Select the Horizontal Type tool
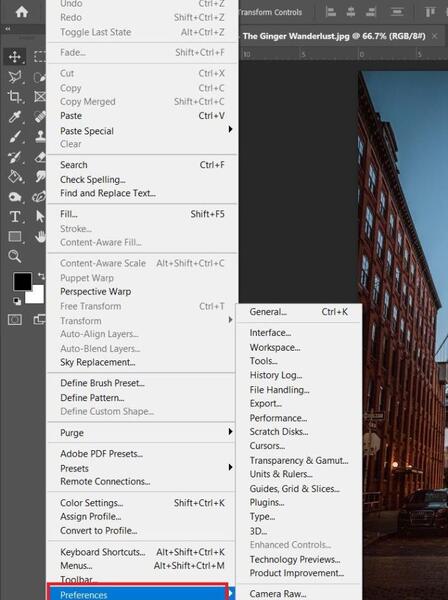The width and height of the screenshot is (448, 600). [x=15, y=217]
